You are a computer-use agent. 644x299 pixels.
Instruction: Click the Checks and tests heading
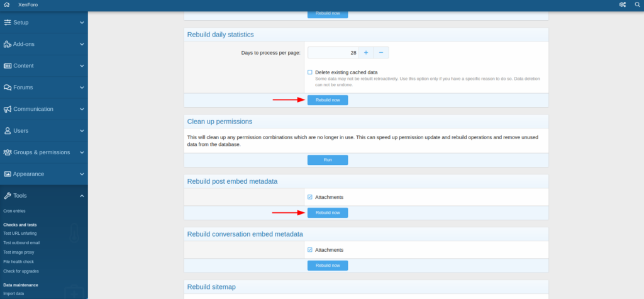tap(20, 225)
